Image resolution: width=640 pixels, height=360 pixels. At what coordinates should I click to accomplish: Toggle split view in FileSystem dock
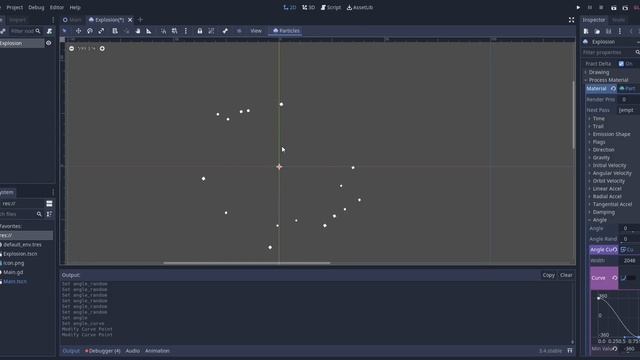[x=49, y=204]
